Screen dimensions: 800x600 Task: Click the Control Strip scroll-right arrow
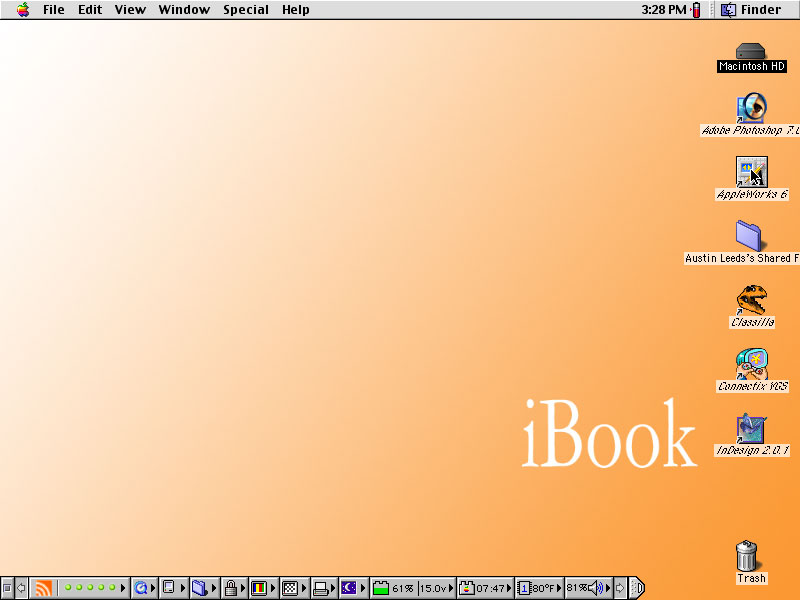coord(620,588)
